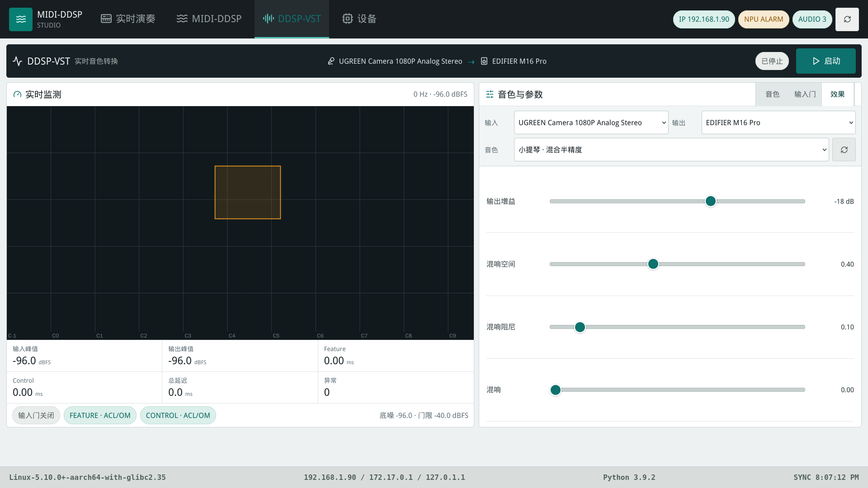Viewport: 868px width, 488px height.
Task: Click the chip icon beside 设备
Action: (x=347, y=19)
